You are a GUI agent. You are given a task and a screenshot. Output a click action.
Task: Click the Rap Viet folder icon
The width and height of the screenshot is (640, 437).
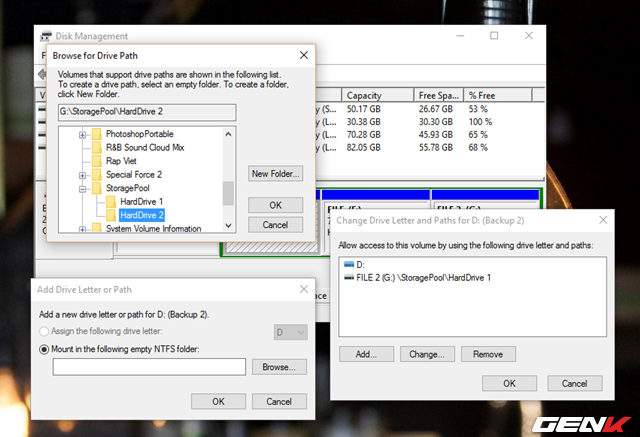point(96,160)
